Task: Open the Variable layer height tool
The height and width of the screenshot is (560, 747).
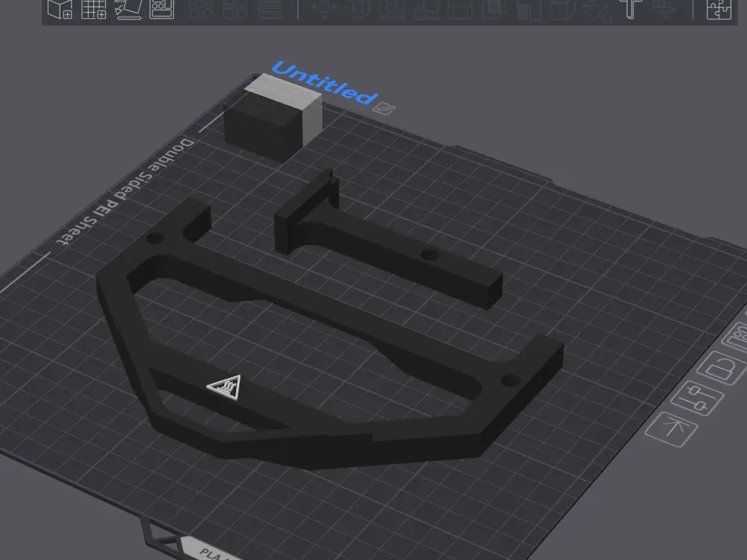Action: pos(270,9)
